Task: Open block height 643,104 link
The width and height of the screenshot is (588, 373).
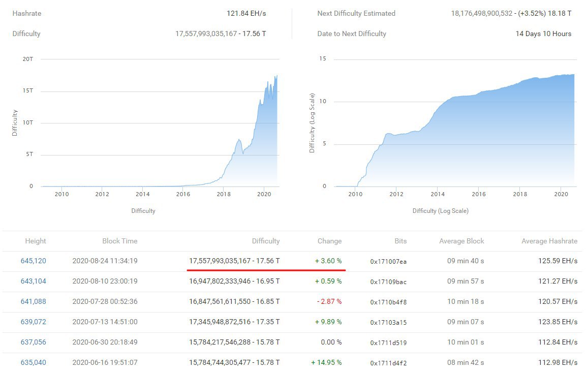Action: (x=34, y=281)
